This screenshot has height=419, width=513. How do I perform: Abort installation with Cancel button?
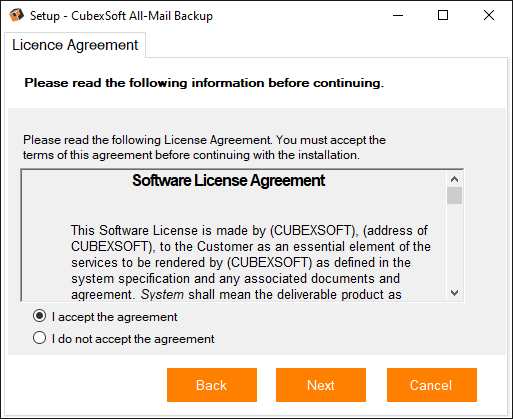pos(432,385)
